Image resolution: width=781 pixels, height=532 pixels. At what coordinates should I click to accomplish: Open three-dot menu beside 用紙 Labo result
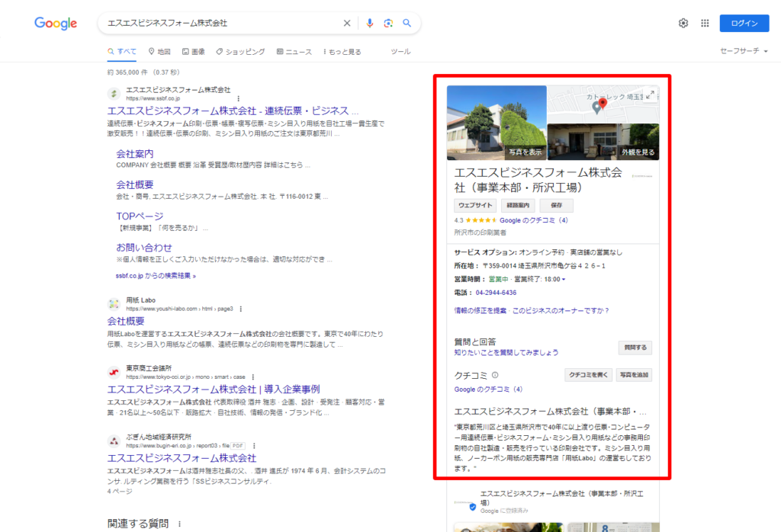pos(240,309)
